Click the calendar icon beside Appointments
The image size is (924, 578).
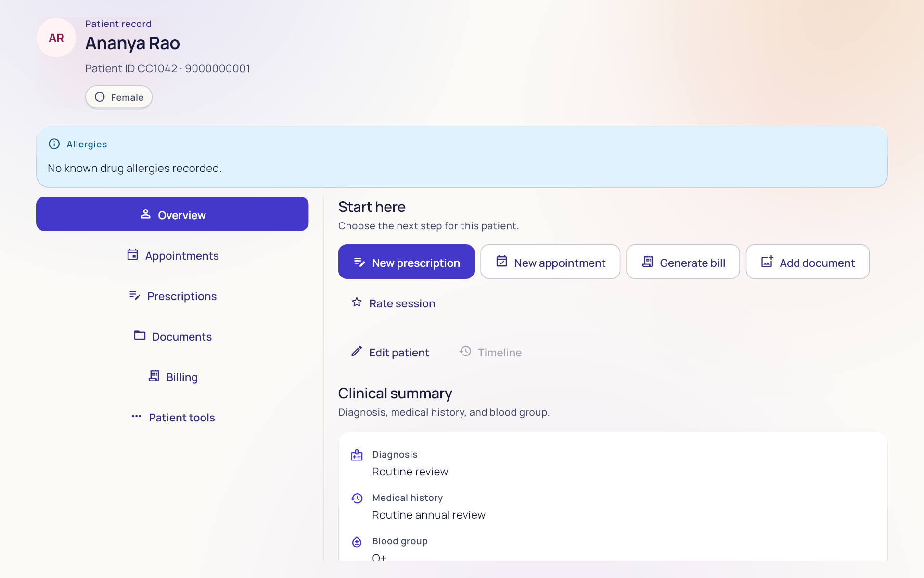coord(132,254)
